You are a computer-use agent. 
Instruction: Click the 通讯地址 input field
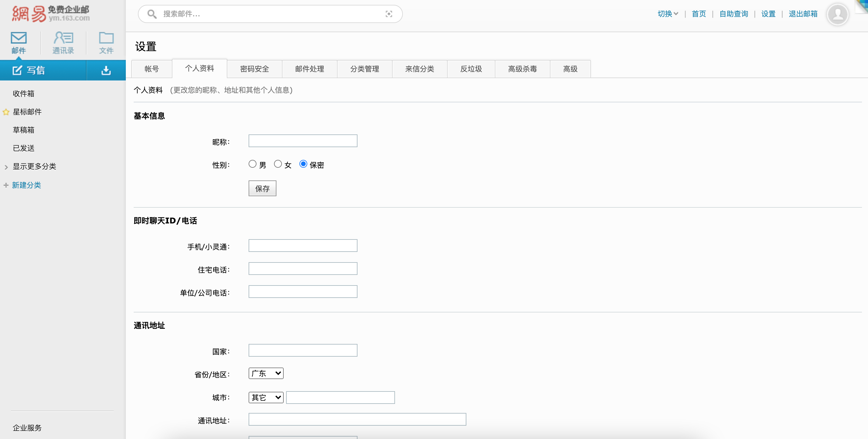tap(357, 419)
